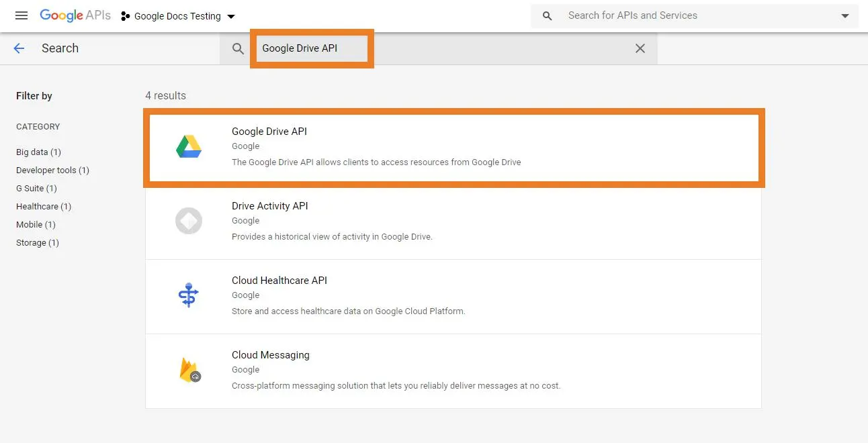The height and width of the screenshot is (443, 868).
Task: Open the hamburger navigation menu
Action: tap(21, 15)
